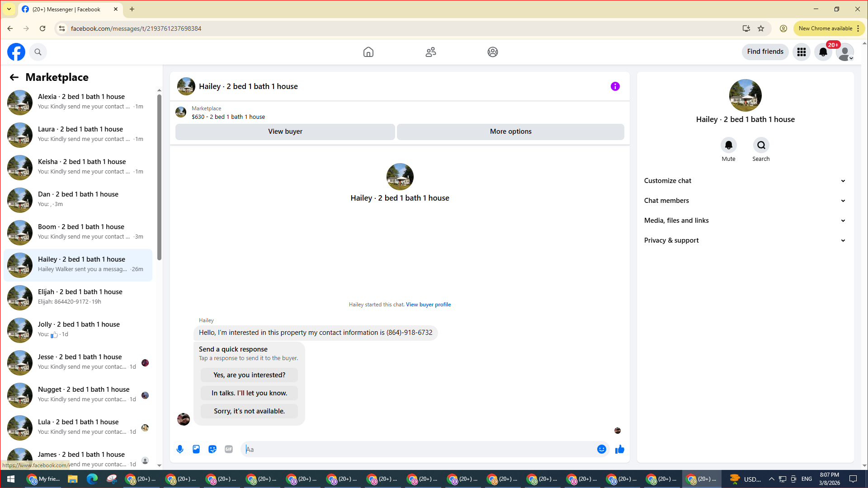
Task: Open the Friends tab in header
Action: coord(430,52)
